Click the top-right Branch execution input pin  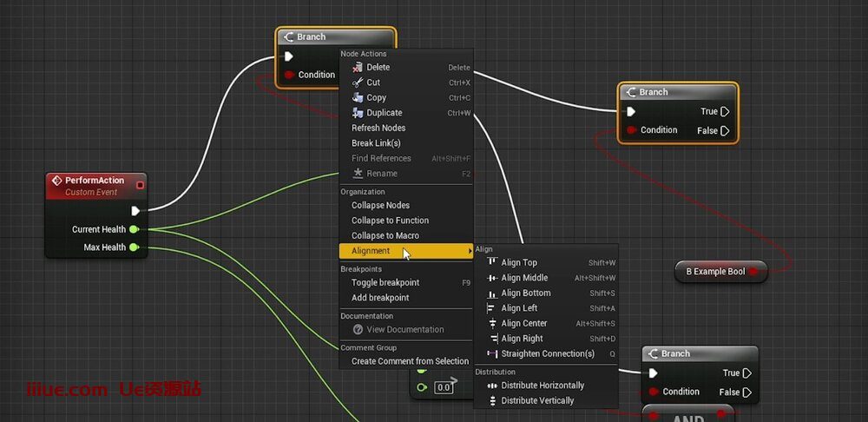[631, 112]
